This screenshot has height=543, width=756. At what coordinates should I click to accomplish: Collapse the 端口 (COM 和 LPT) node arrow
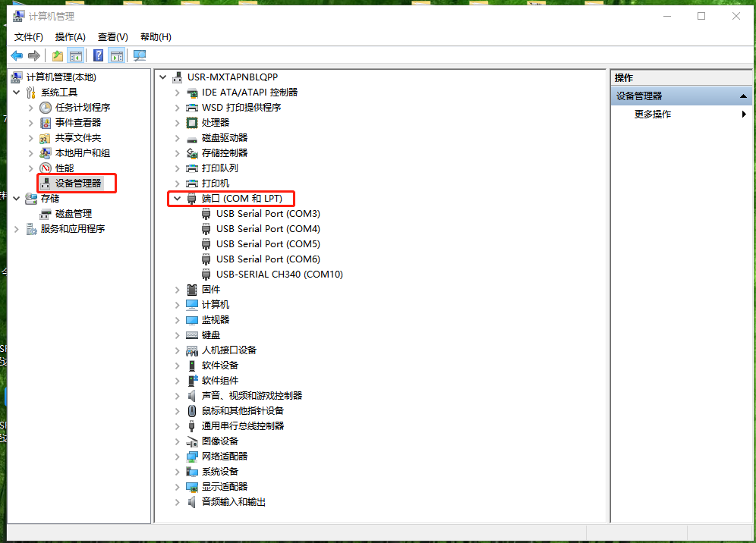coord(177,199)
